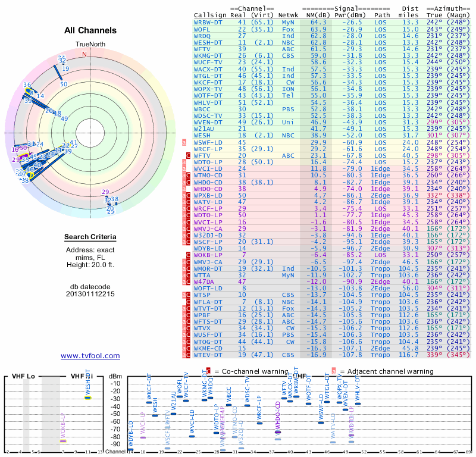476x457 pixels.
Task: Click the 'mims, FL' address text
Action: tap(90, 258)
